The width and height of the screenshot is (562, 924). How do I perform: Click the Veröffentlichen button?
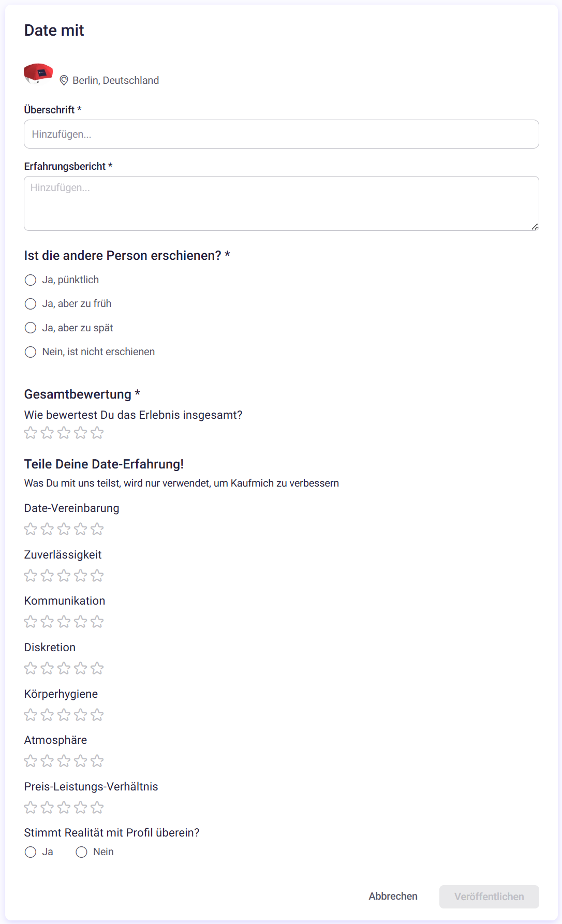pyautogui.click(x=489, y=897)
